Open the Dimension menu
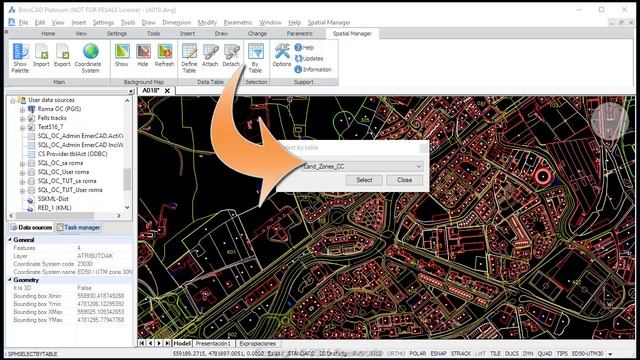The height and width of the screenshot is (360, 640). (176, 22)
